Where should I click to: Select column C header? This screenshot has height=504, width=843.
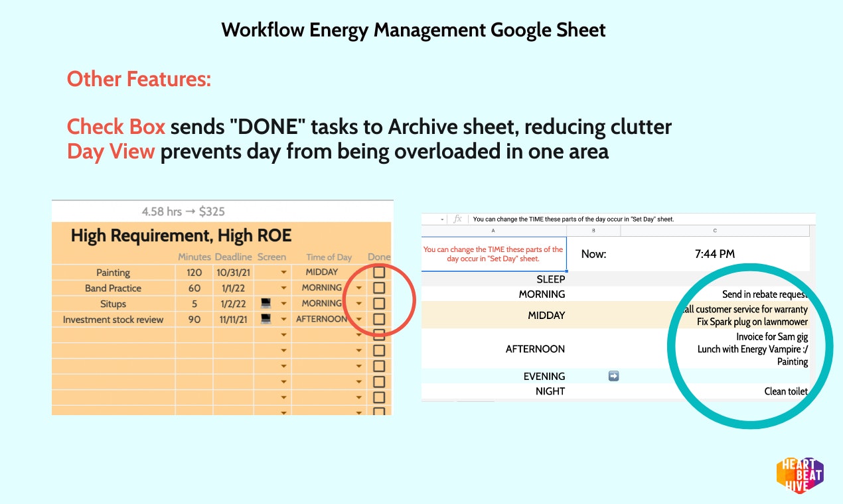tap(715, 230)
